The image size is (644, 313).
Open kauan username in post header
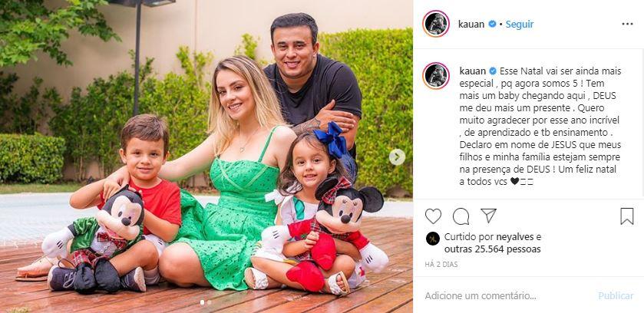pyautogui.click(x=471, y=25)
